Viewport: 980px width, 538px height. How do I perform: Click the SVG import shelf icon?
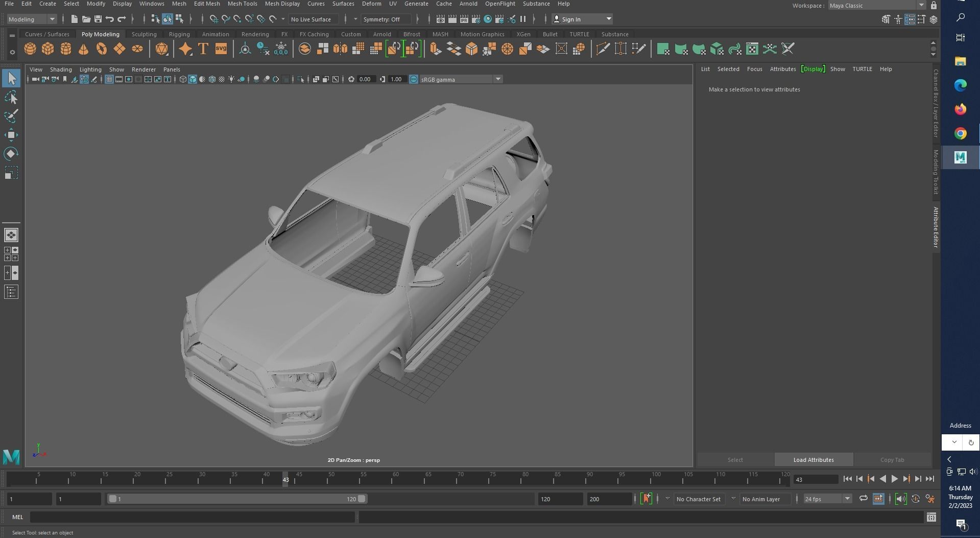[x=221, y=49]
